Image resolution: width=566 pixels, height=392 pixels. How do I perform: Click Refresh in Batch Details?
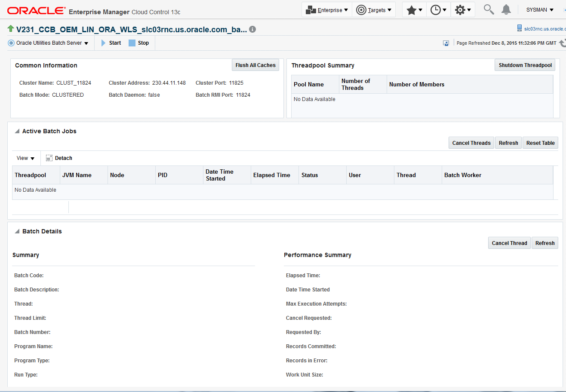(545, 243)
